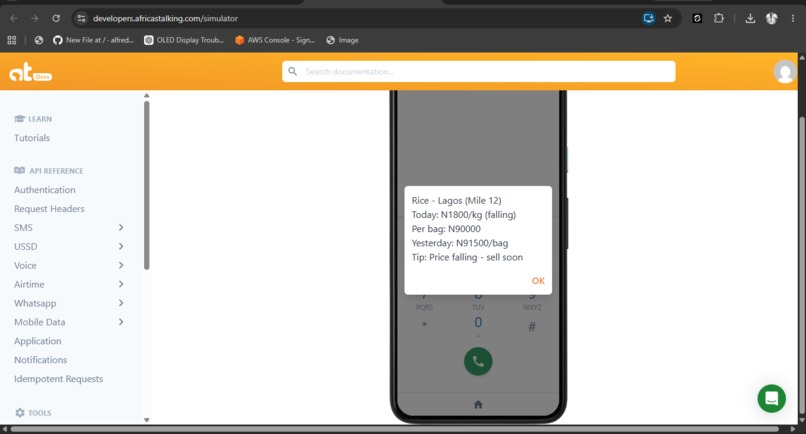
Task: Open the browser Downloads icon
Action: 750,19
